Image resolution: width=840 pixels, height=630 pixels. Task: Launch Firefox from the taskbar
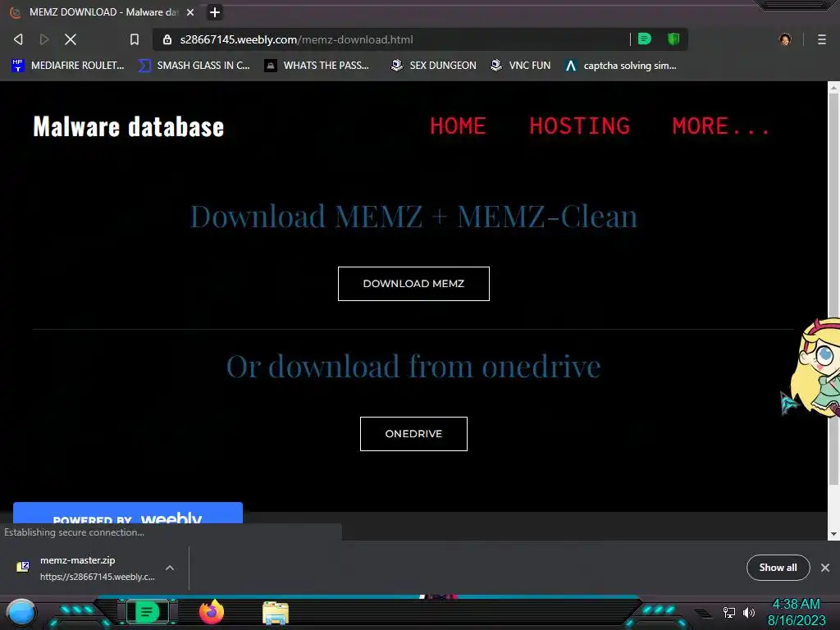pyautogui.click(x=211, y=612)
